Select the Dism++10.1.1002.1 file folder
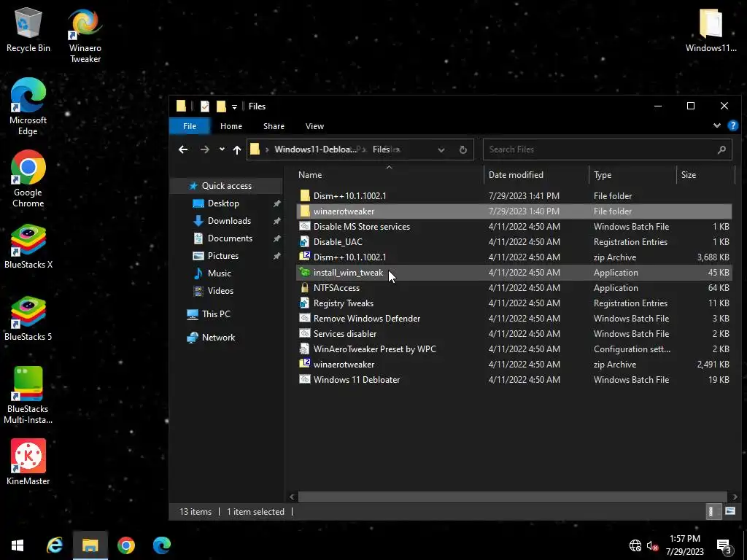Image resolution: width=747 pixels, height=560 pixels. (x=514, y=195)
